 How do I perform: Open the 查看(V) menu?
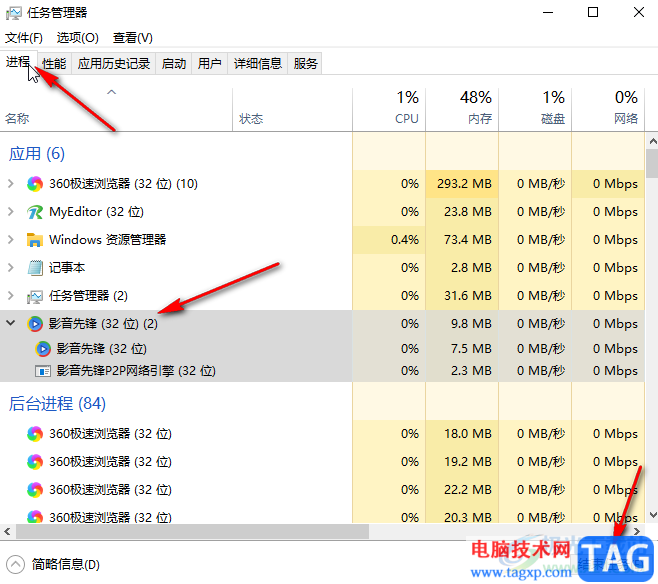point(133,38)
